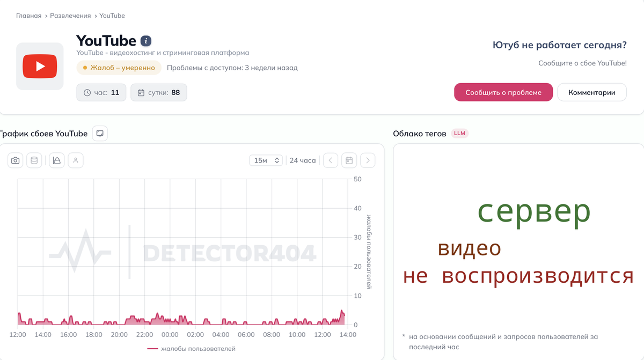Click the видео tag in the cloud

470,248
